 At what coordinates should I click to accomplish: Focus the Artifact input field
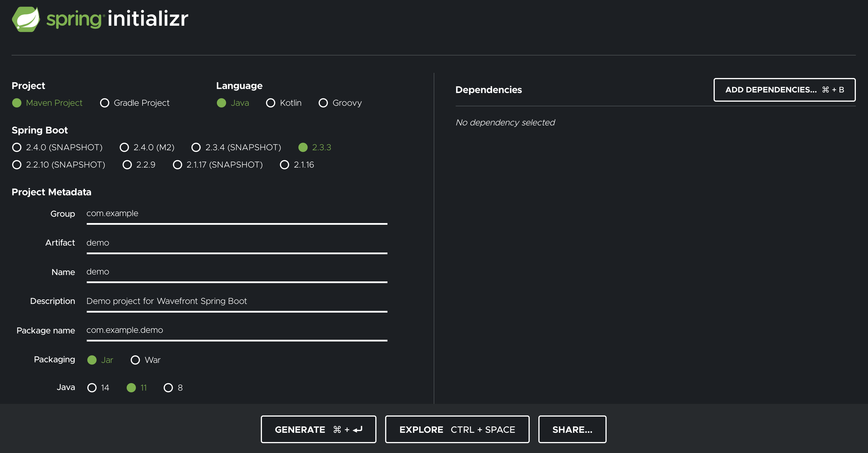click(237, 243)
